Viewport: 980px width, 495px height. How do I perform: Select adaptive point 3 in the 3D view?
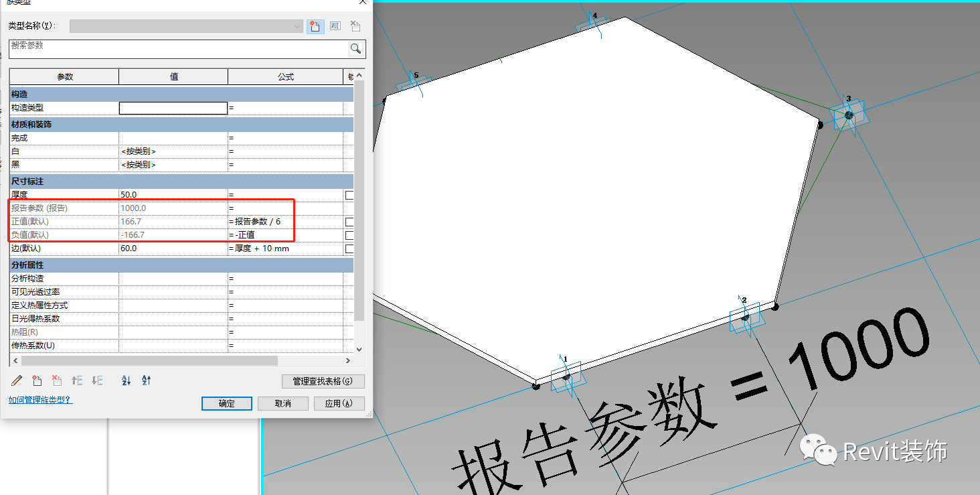point(849,115)
